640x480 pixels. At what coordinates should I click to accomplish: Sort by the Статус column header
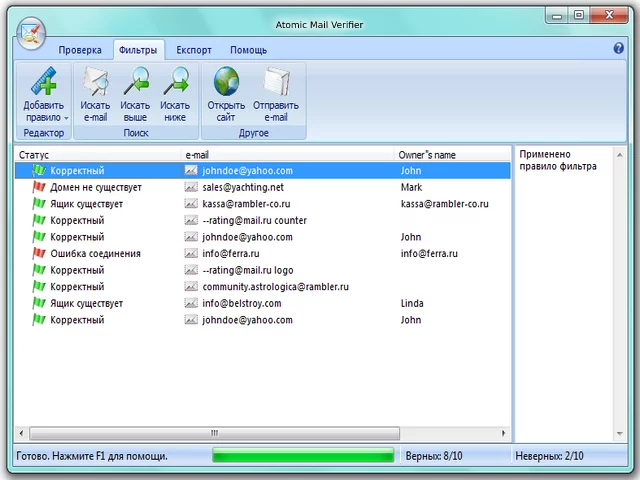point(98,155)
